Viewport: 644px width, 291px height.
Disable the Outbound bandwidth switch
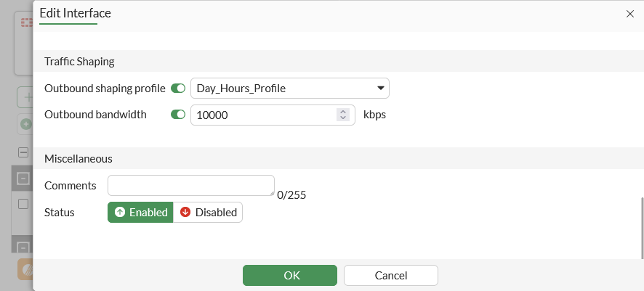pyautogui.click(x=178, y=115)
